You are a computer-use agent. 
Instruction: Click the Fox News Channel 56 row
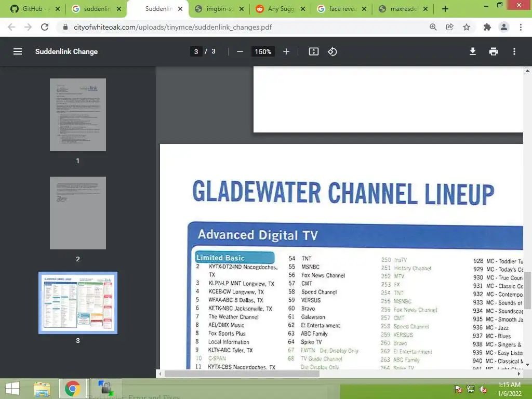[x=316, y=275]
